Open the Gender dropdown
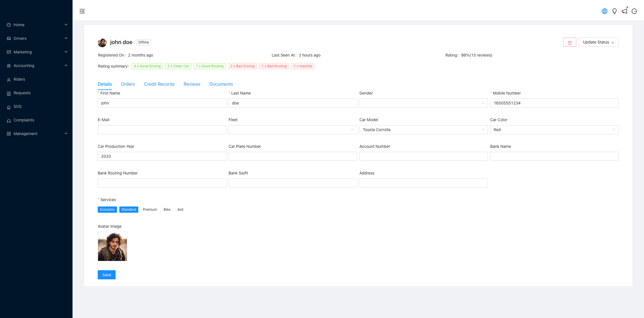The height and width of the screenshot is (318, 644). (423, 103)
